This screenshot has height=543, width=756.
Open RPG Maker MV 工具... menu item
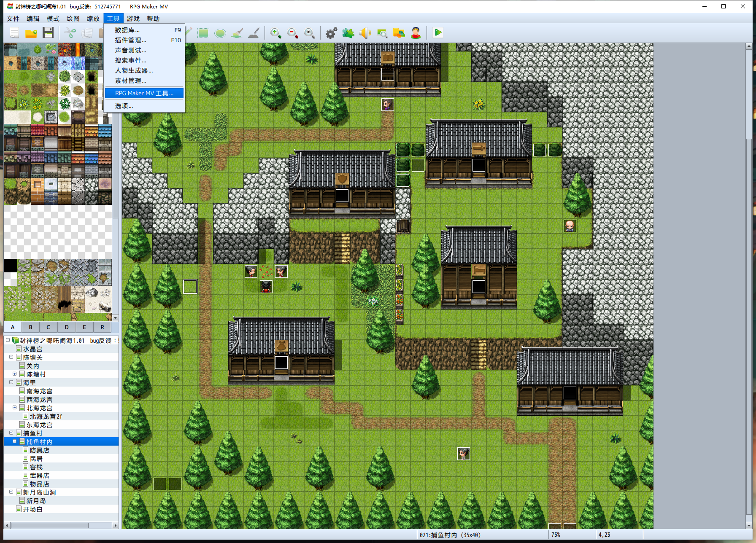144,93
